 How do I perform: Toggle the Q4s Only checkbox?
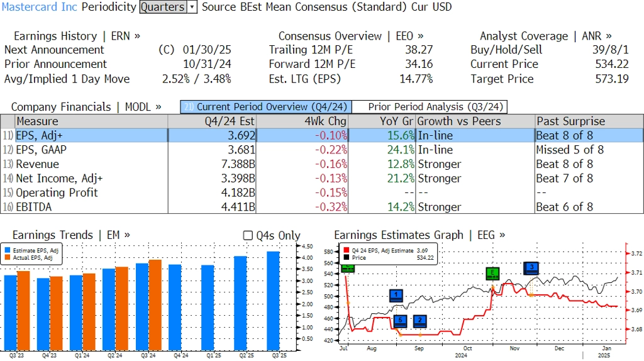click(248, 235)
